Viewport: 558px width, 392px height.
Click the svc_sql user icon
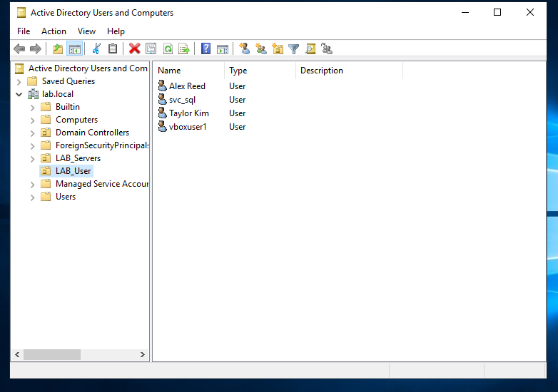point(162,99)
